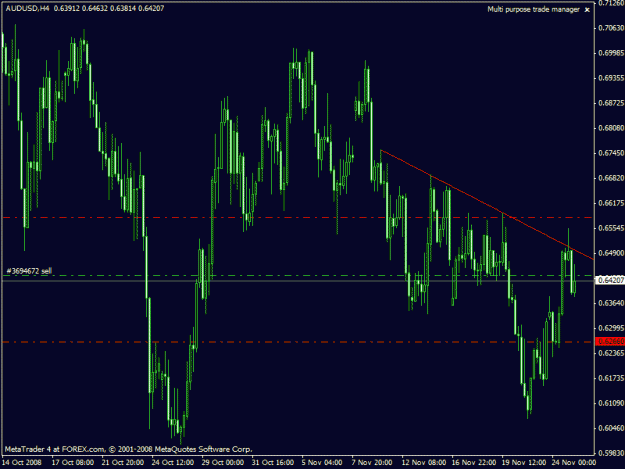Click the 0.70630 price scale label
Viewport: 625px width, 469px height.
611,27
